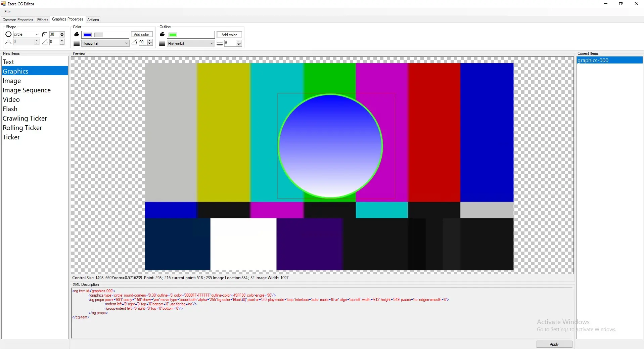Open the File menu

click(x=7, y=12)
